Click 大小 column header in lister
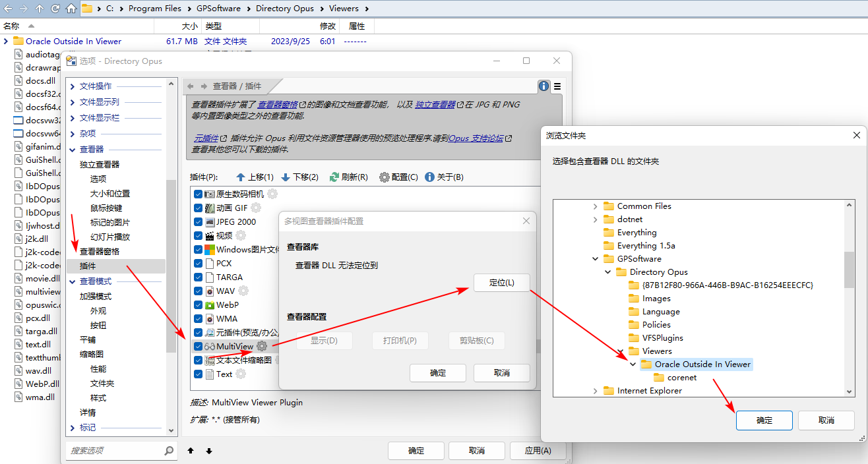The height and width of the screenshot is (464, 868). [189, 26]
